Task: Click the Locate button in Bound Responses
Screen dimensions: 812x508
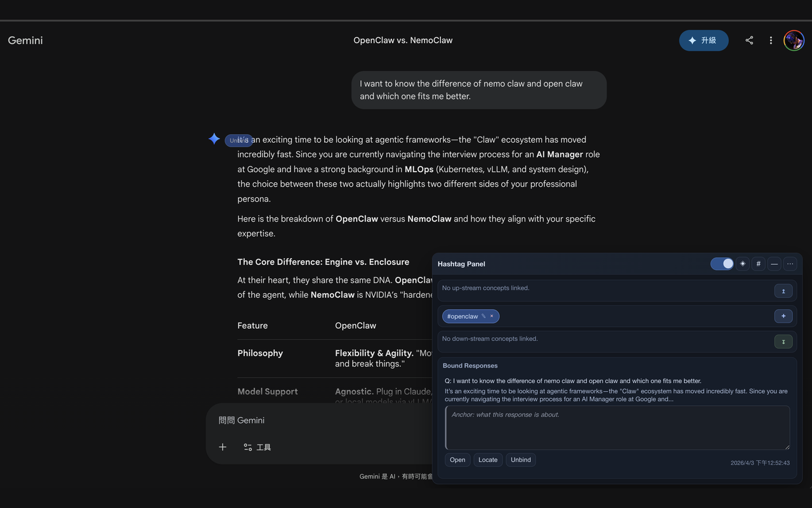Action: pyautogui.click(x=488, y=459)
